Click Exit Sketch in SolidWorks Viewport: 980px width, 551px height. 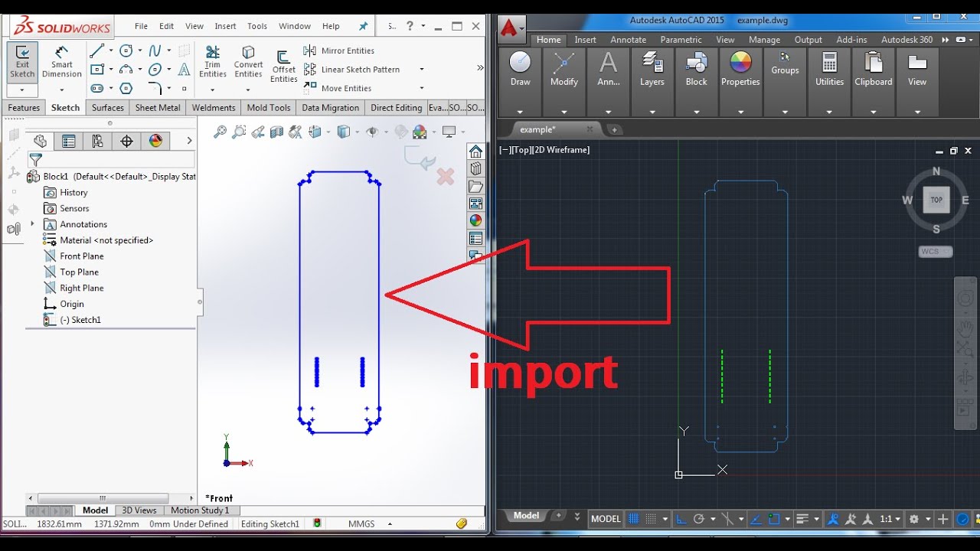tap(22, 62)
